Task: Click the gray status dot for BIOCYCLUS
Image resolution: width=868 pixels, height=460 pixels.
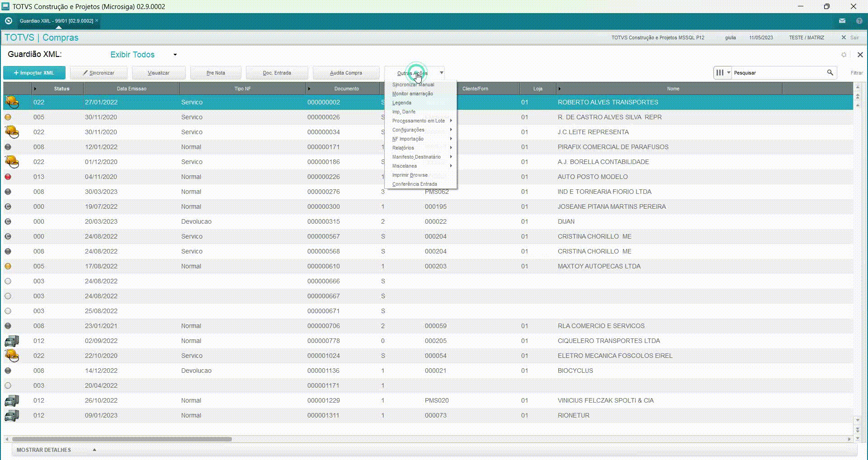Action: [x=8, y=371]
